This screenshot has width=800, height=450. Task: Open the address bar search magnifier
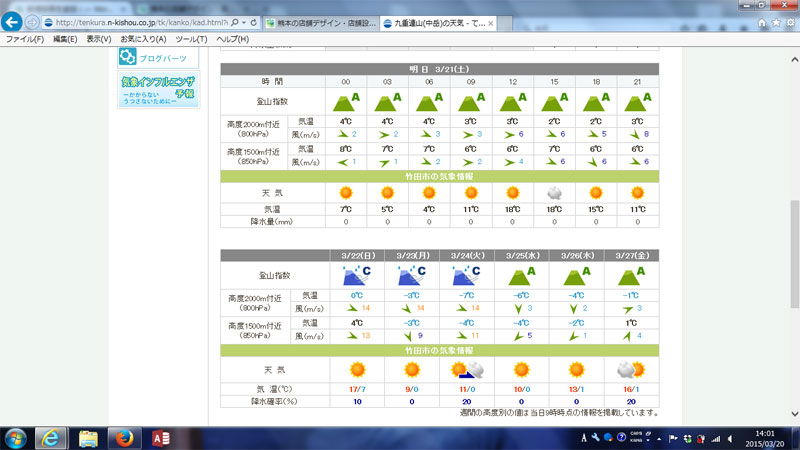235,22
